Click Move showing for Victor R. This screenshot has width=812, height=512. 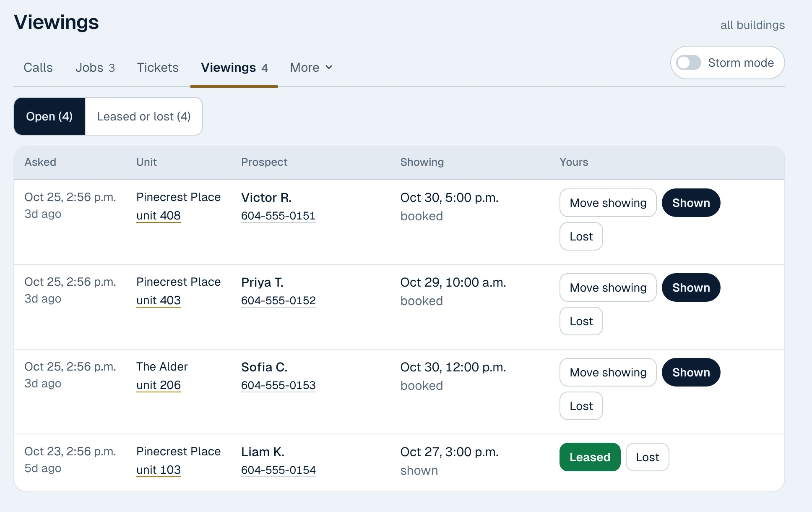(608, 203)
